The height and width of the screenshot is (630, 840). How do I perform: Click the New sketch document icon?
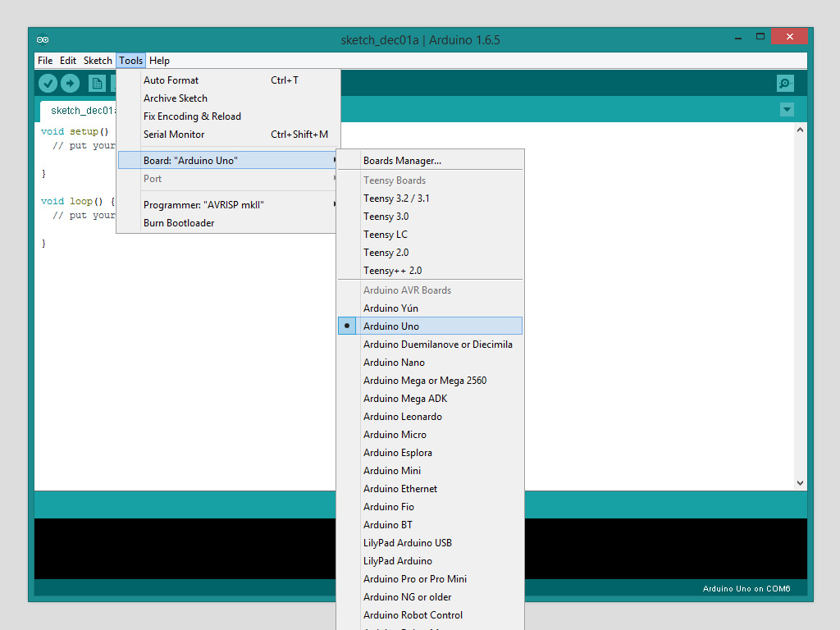click(x=97, y=83)
